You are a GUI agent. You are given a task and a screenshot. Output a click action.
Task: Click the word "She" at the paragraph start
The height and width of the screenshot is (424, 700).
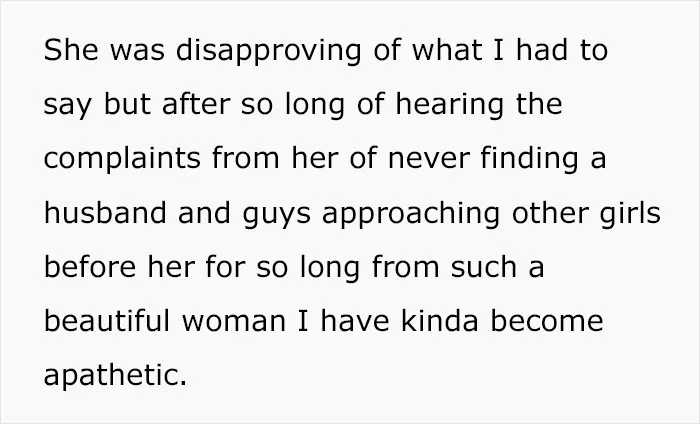(71, 50)
